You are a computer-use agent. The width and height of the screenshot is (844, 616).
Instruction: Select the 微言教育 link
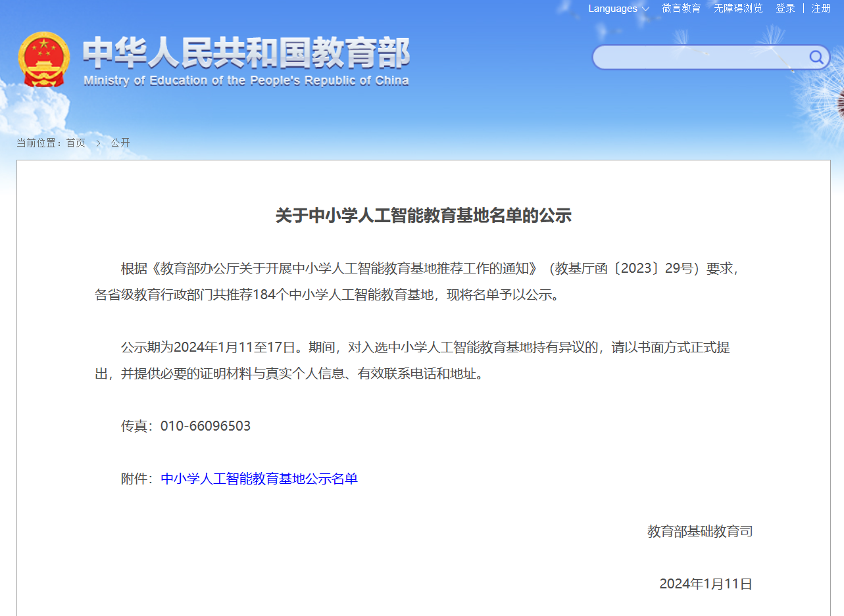point(681,9)
